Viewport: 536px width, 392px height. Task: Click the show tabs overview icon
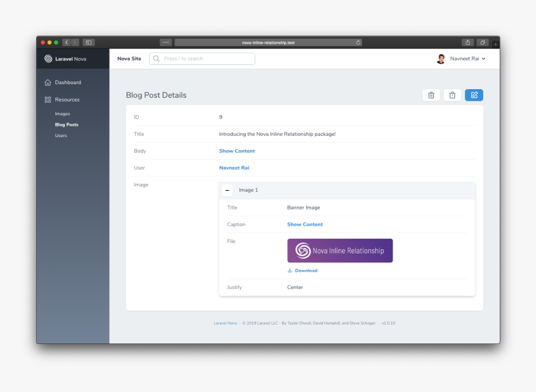tap(482, 42)
